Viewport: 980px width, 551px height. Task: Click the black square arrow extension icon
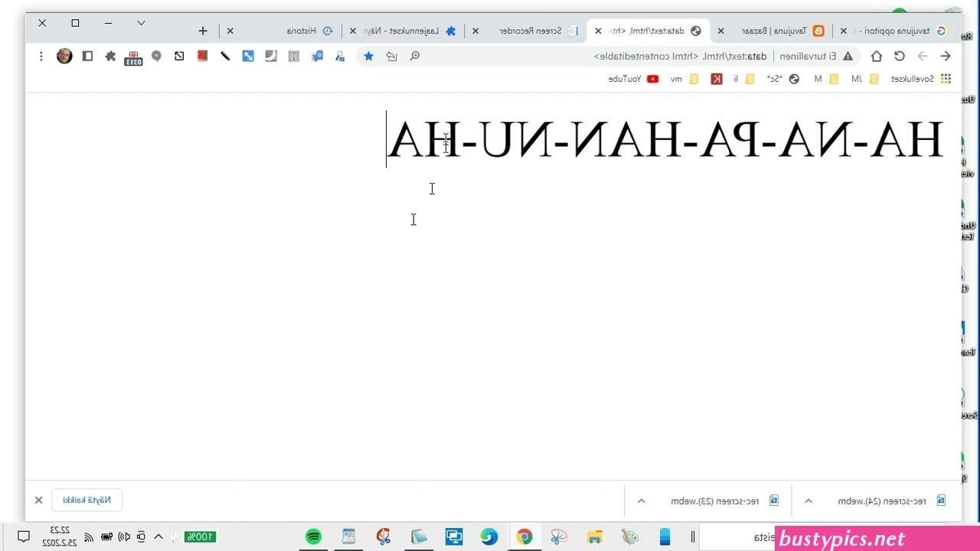point(179,56)
